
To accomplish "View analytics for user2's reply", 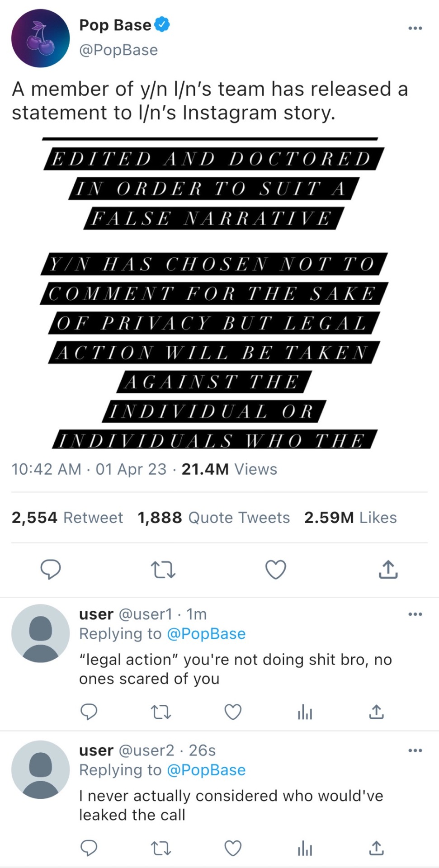I will (x=305, y=849).
